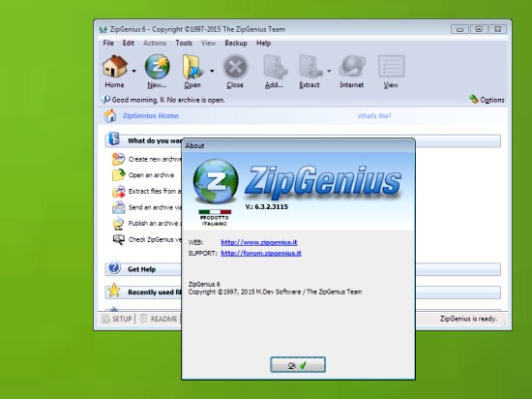Click the info icon beside Good morning
The width and height of the screenshot is (532, 399).
tap(105, 99)
